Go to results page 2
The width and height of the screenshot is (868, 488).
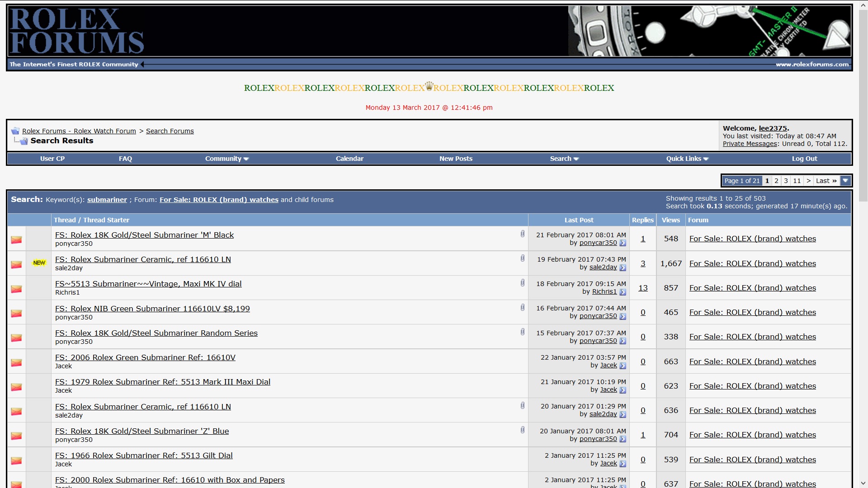[x=776, y=181]
